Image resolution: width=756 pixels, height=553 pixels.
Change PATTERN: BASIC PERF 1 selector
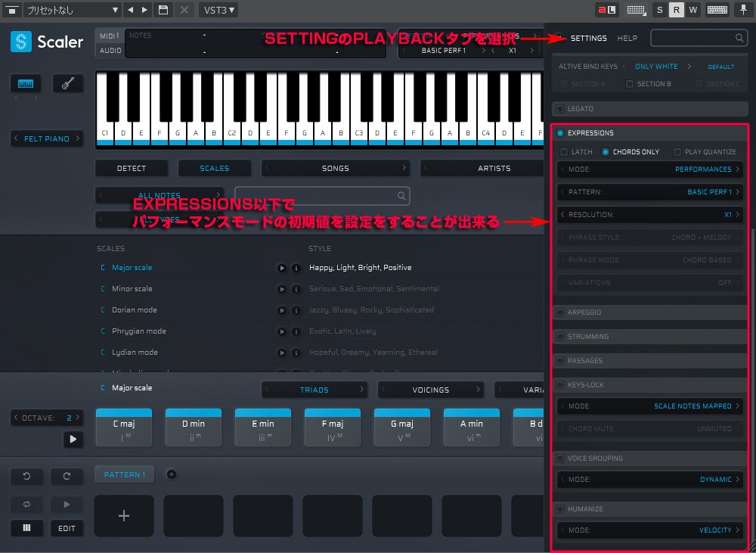coord(649,192)
